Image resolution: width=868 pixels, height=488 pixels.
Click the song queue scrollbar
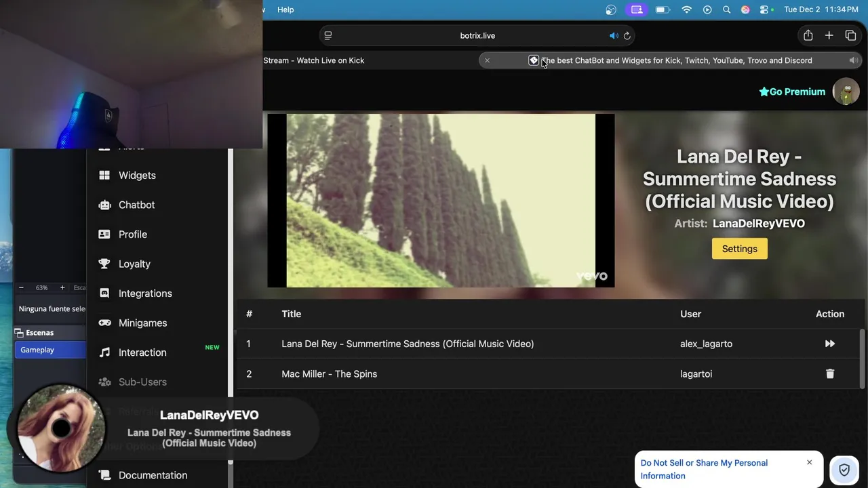click(x=863, y=359)
